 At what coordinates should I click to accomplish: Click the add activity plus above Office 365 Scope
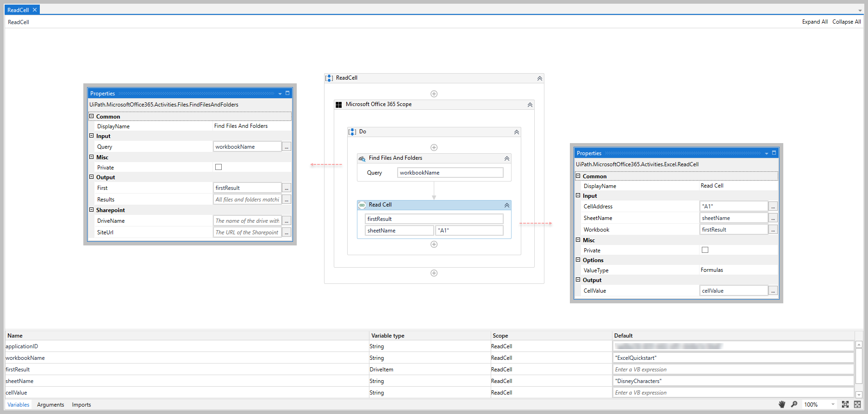pyautogui.click(x=434, y=94)
